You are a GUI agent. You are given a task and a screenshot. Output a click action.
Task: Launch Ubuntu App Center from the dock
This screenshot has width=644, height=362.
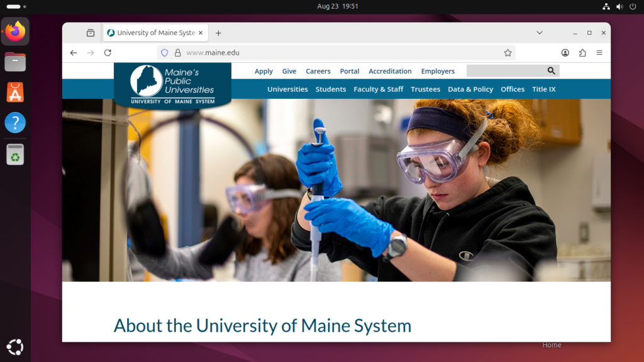click(x=15, y=92)
